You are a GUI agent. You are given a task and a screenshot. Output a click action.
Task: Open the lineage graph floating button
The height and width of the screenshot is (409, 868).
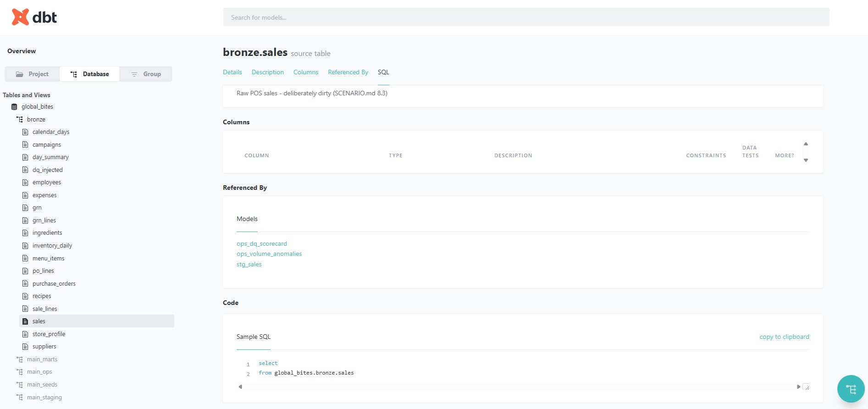tap(851, 389)
